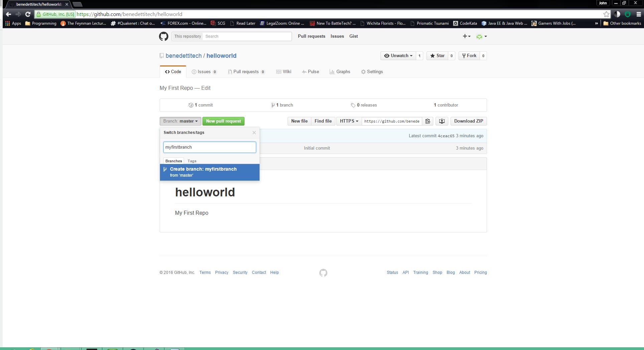Click the repository search field
Viewport: 644px width, 350px height.
tap(248, 36)
